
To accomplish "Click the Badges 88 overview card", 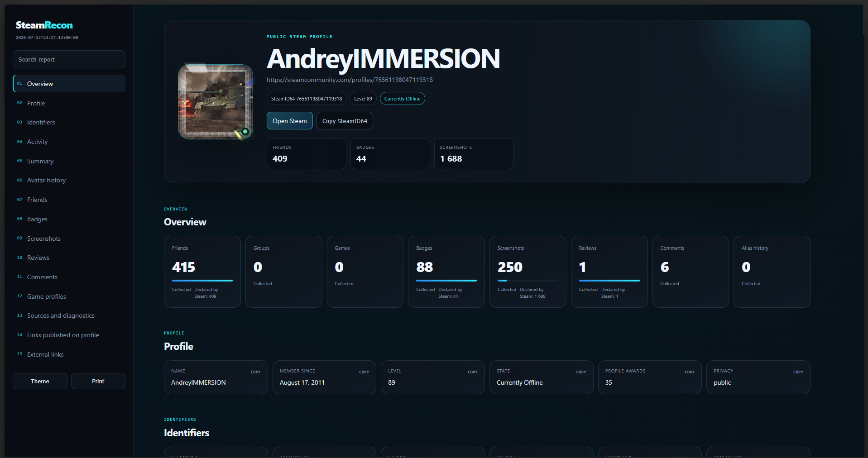I will [446, 272].
